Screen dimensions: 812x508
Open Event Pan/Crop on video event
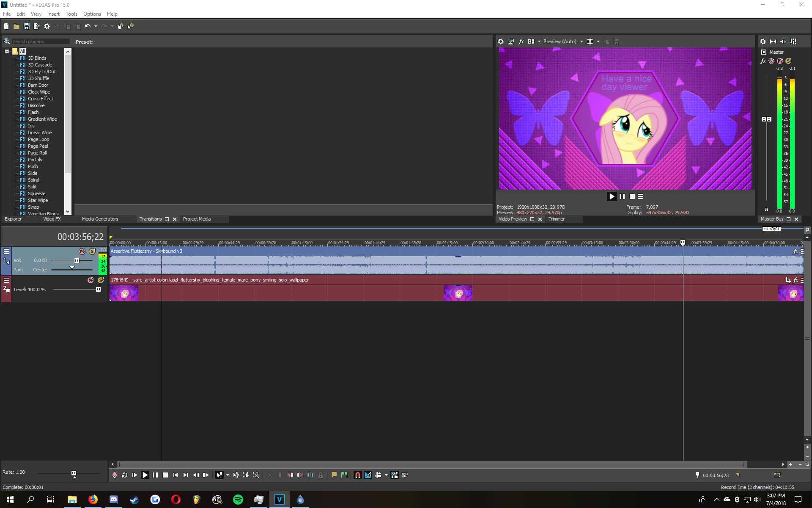pos(787,280)
